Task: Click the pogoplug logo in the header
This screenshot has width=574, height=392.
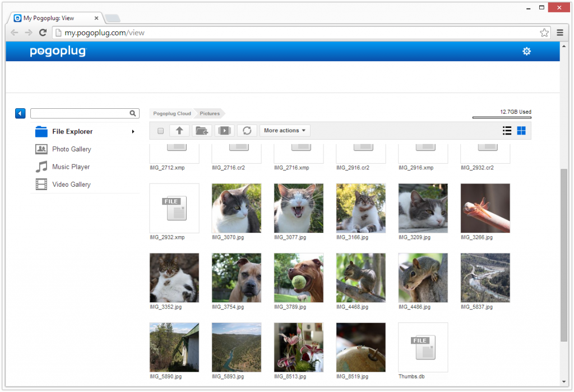Action: pos(58,52)
